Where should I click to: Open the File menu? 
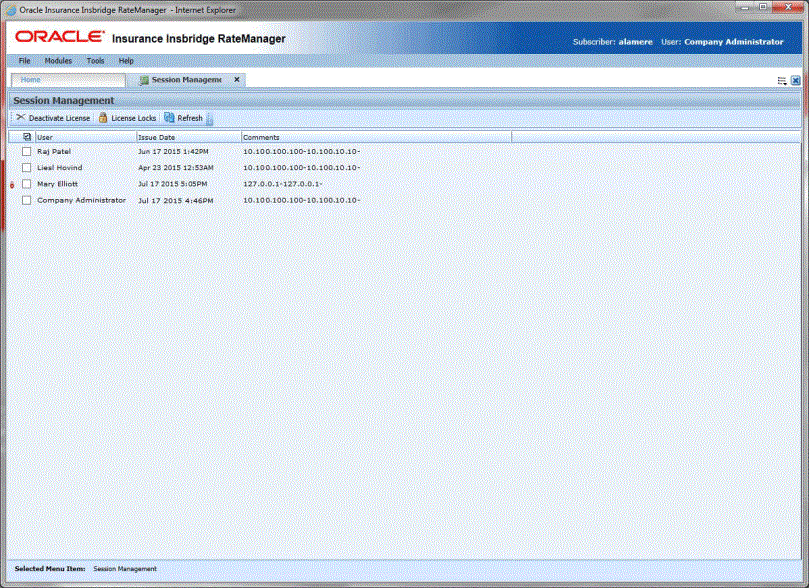pyautogui.click(x=24, y=60)
